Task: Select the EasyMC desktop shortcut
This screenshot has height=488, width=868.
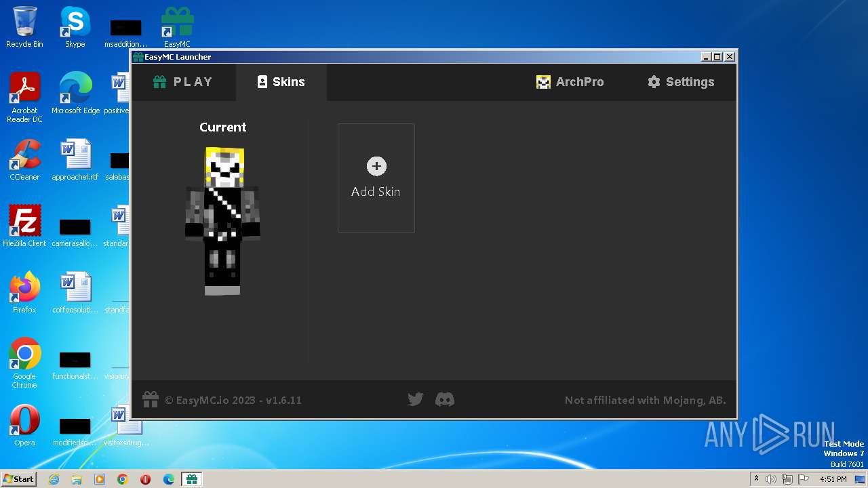Action: (177, 27)
